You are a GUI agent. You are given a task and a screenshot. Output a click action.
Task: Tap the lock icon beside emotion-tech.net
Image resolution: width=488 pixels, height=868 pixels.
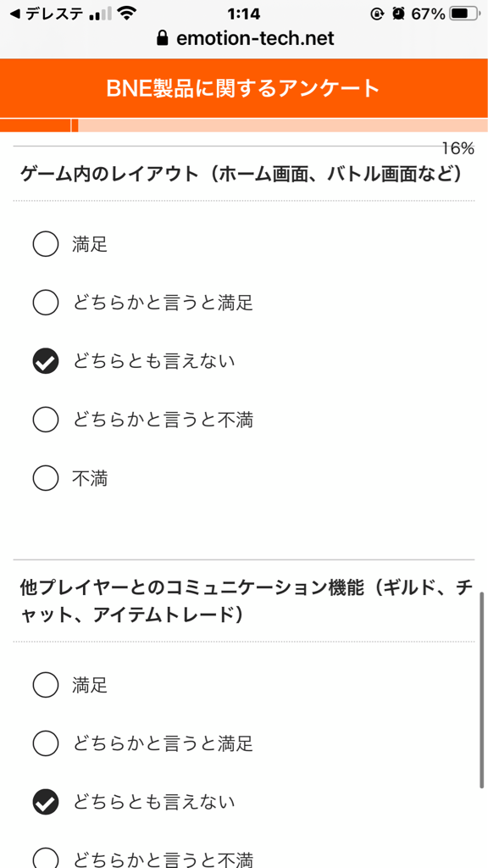162,38
